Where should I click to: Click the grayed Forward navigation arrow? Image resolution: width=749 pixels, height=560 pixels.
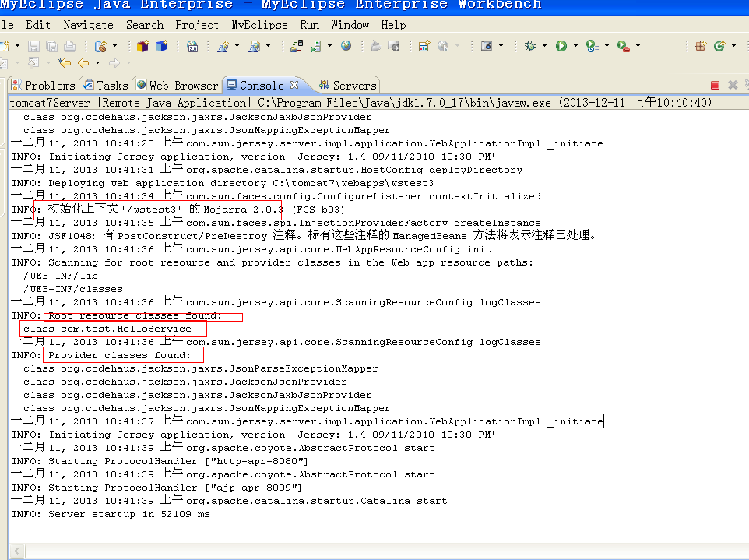pyautogui.click(x=114, y=62)
